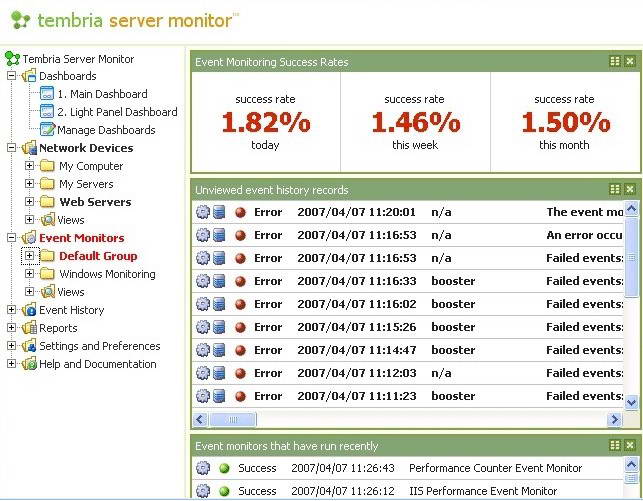Click the 1.50% this month success rate

click(565, 122)
